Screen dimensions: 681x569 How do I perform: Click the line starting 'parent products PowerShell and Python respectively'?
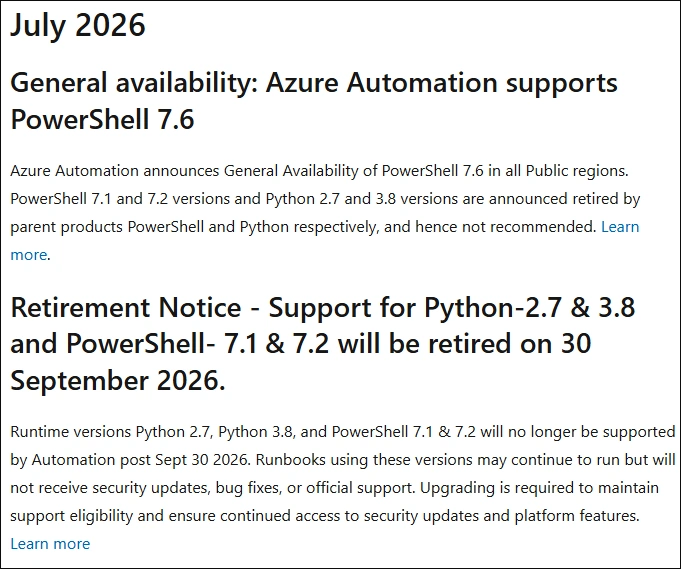(303, 227)
